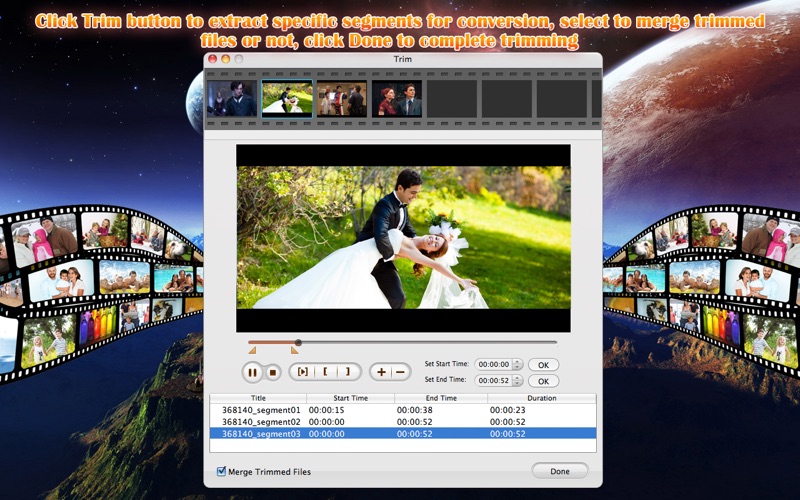Click the Set End Time field 00:00:52
The height and width of the screenshot is (500, 800).
pos(493,381)
